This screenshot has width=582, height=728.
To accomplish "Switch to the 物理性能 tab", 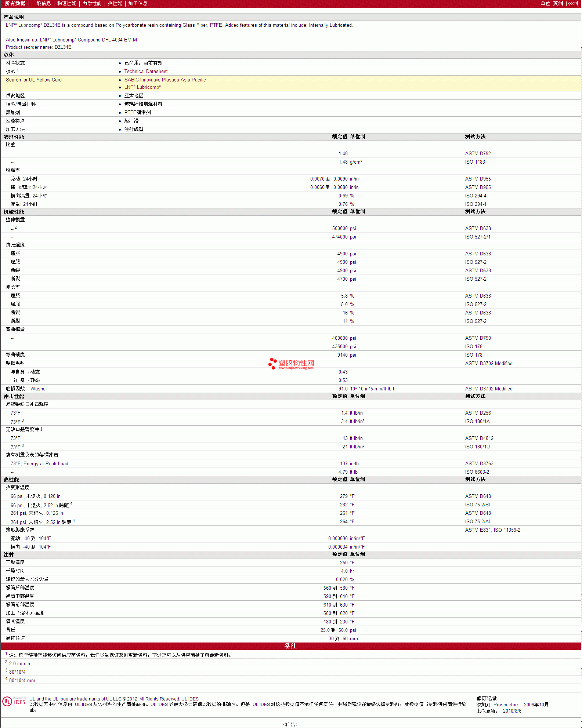I will pyautogui.click(x=67, y=4).
